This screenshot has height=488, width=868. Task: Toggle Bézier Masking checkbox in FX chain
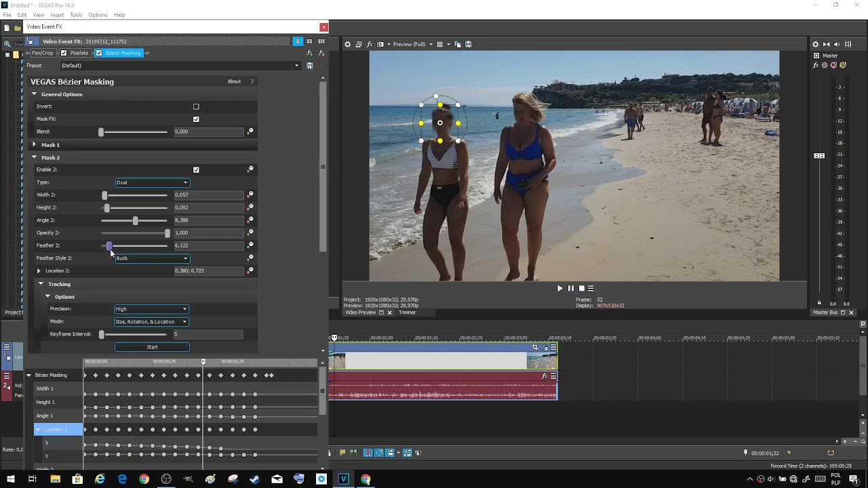pos(99,53)
